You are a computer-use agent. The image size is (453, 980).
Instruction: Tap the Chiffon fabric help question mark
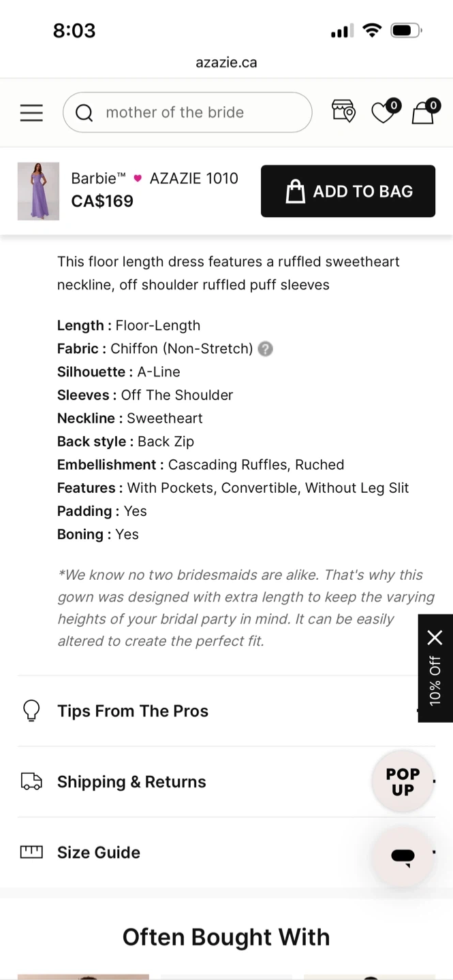pos(266,349)
